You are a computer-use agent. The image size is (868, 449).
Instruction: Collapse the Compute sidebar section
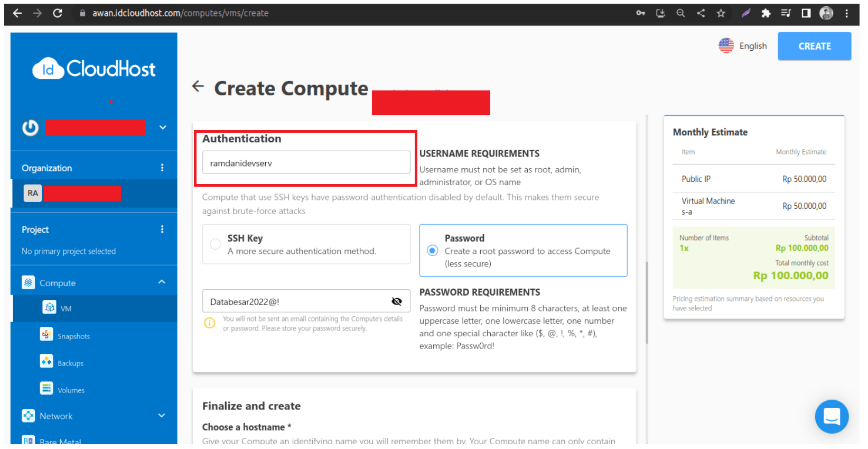(x=162, y=282)
